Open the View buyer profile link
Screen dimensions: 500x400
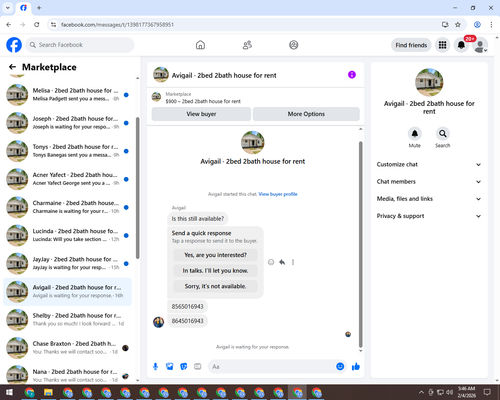click(278, 194)
